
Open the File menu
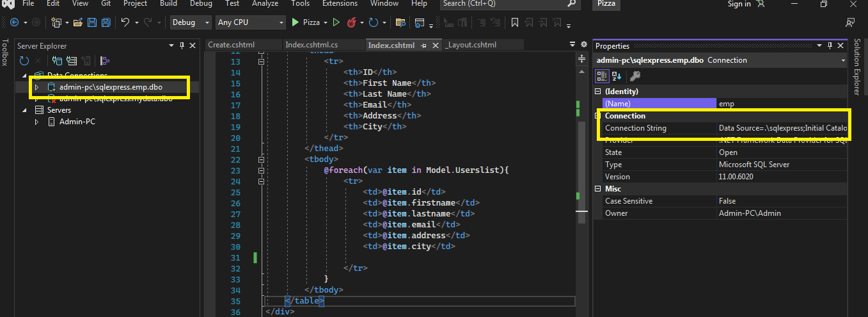point(28,4)
